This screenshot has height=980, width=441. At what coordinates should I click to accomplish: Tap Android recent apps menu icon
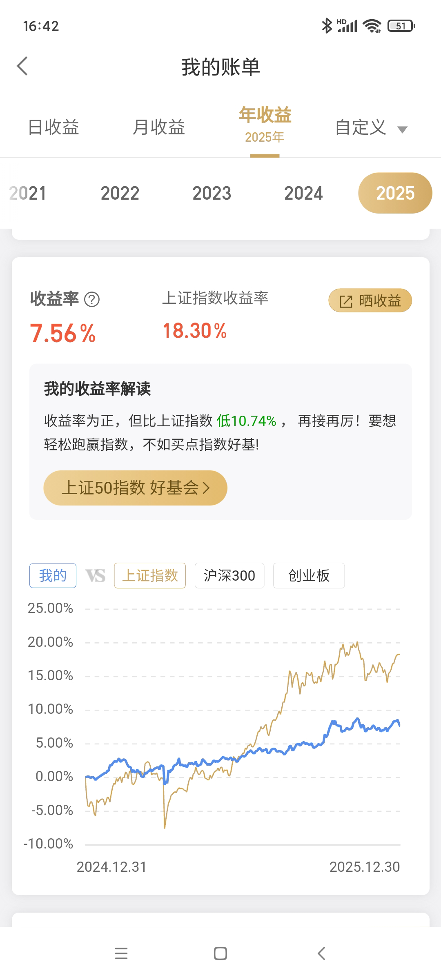(121, 953)
